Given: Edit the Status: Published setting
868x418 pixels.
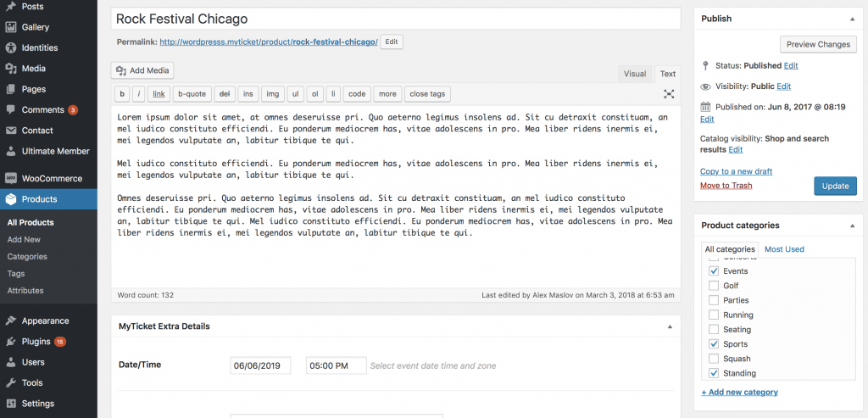Looking at the screenshot, I should coord(791,66).
